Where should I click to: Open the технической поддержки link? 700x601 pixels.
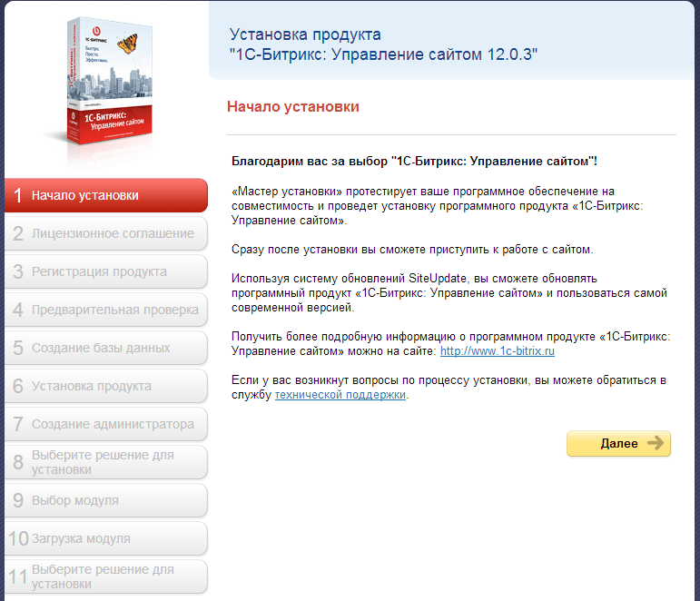click(x=340, y=395)
